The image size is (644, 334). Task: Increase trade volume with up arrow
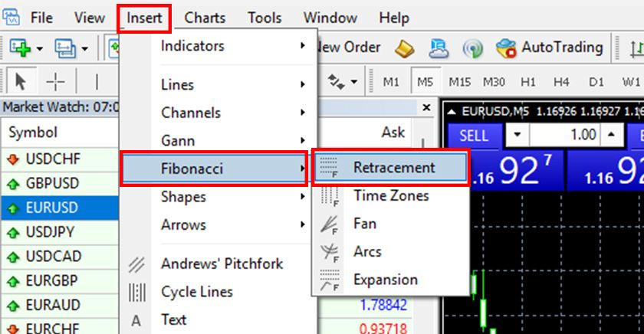612,136
